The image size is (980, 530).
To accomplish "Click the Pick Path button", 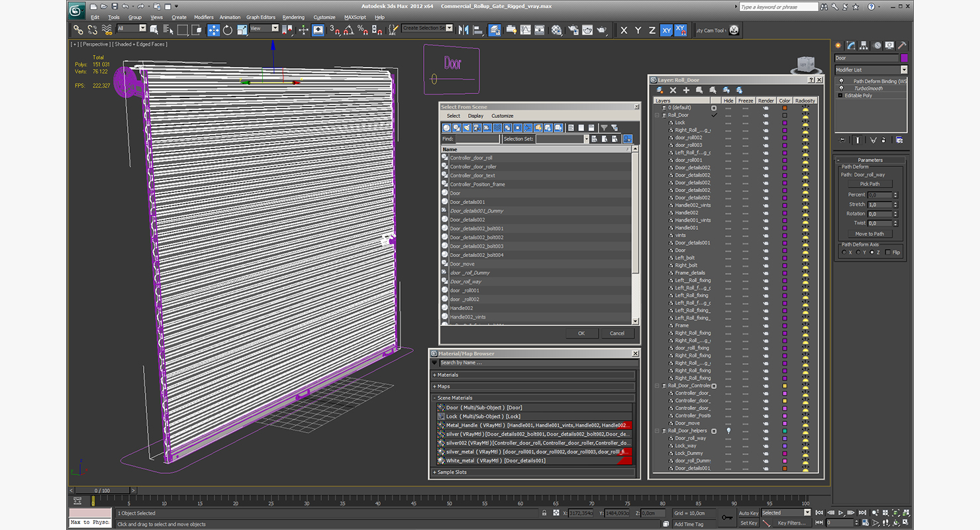I will coord(869,184).
